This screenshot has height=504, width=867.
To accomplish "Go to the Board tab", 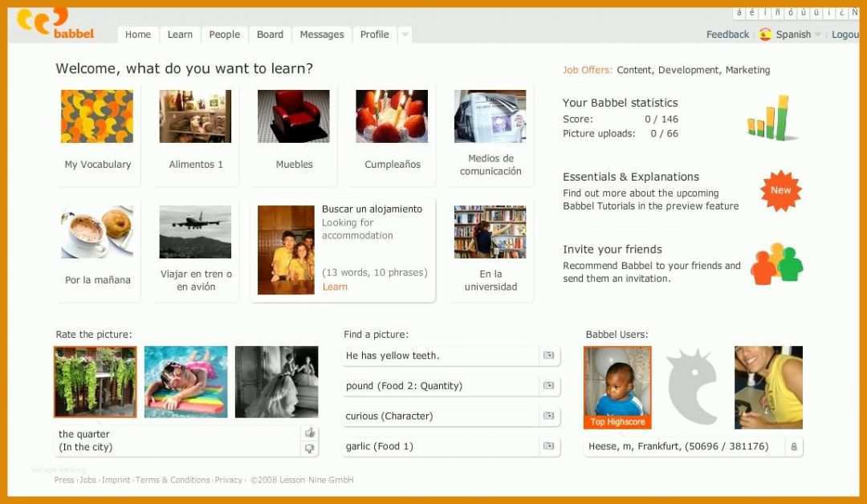I will pos(270,35).
